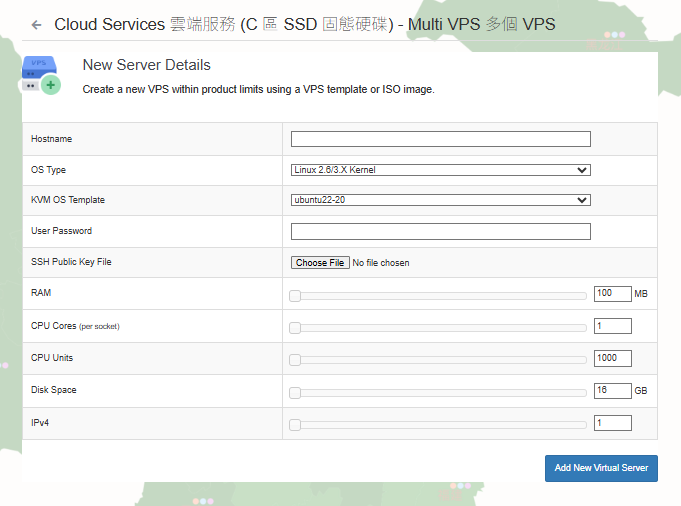Open the OS Type dropdown
The width and height of the screenshot is (681, 506).
[440, 170]
